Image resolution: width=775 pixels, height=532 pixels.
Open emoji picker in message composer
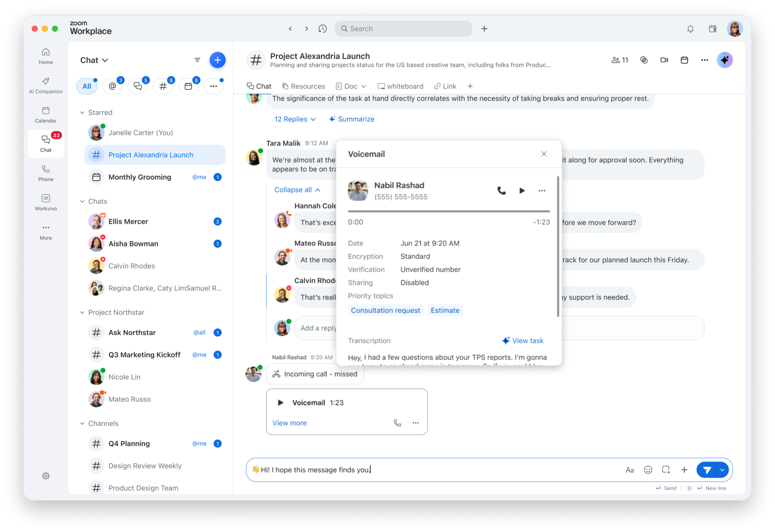click(648, 470)
